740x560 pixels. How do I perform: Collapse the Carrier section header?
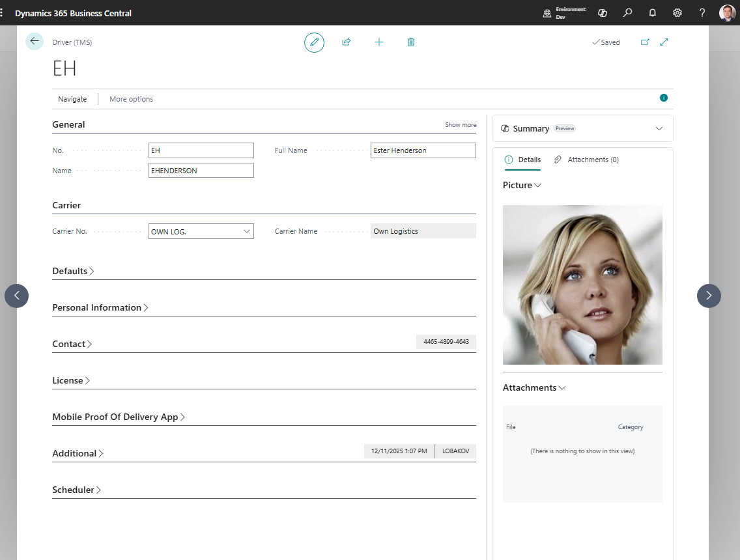tap(66, 205)
